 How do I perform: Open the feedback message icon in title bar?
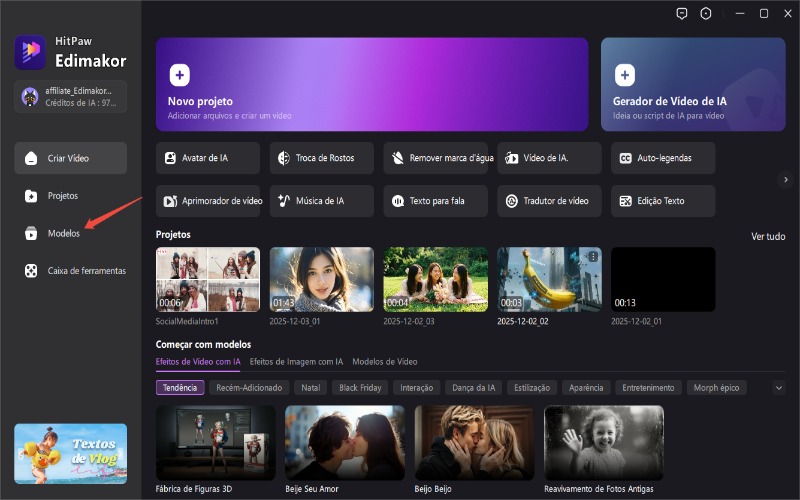tap(682, 14)
